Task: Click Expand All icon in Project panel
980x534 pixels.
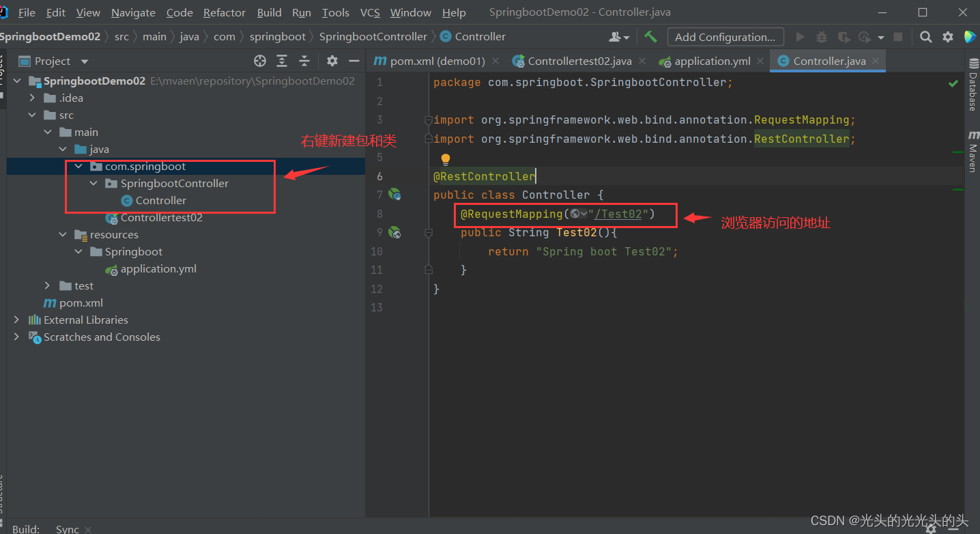Action: [282, 61]
